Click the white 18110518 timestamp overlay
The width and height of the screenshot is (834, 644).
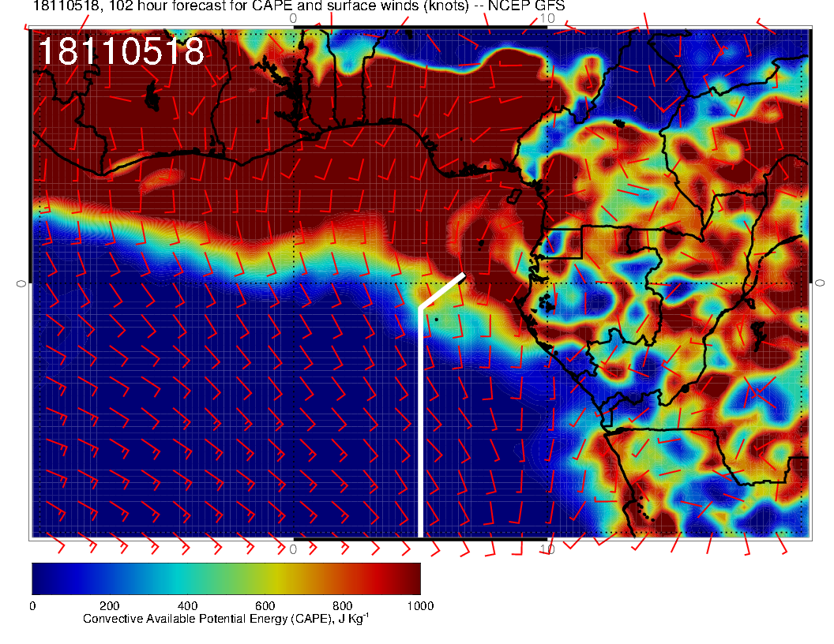122,52
